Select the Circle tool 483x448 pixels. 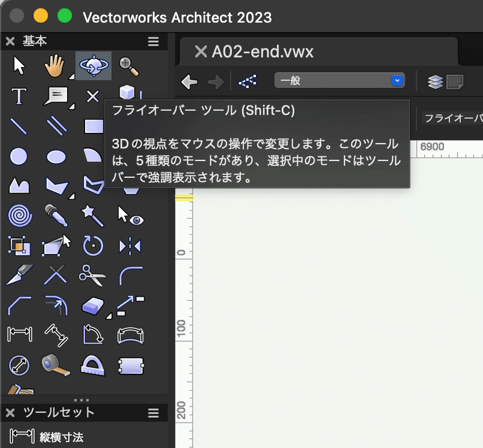pyautogui.click(x=18, y=156)
